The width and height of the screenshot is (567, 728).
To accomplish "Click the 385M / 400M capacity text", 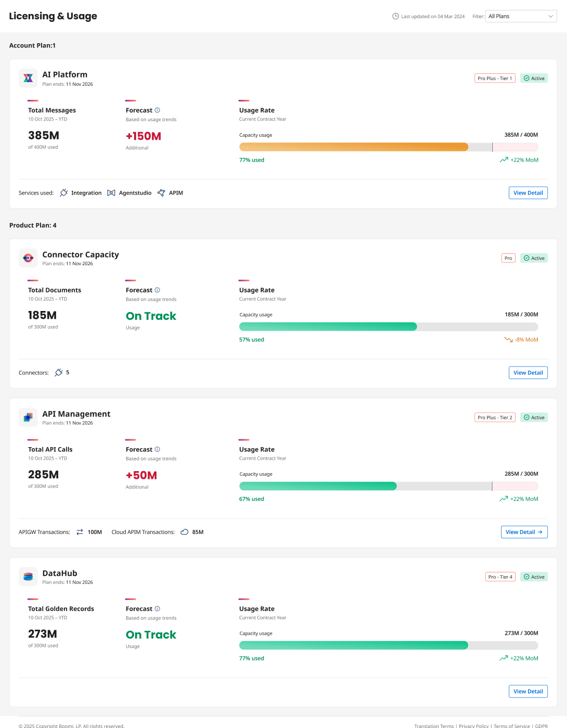I will tap(521, 135).
